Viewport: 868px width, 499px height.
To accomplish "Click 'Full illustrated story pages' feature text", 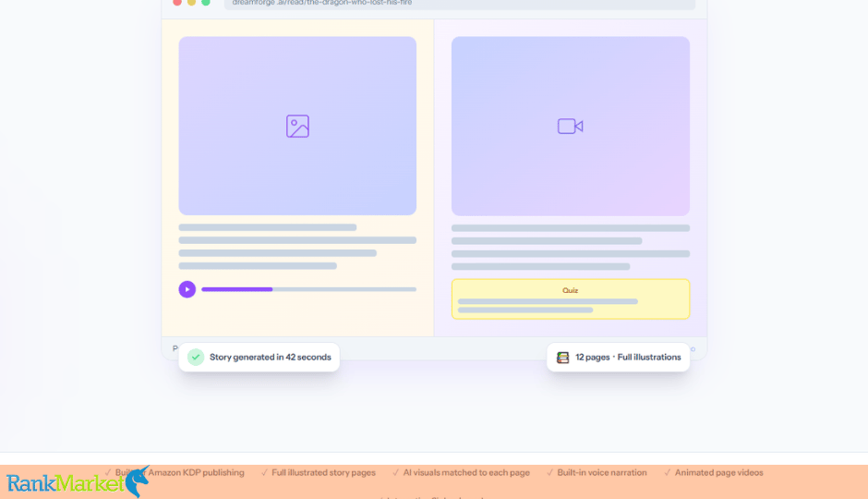I will click(x=323, y=472).
